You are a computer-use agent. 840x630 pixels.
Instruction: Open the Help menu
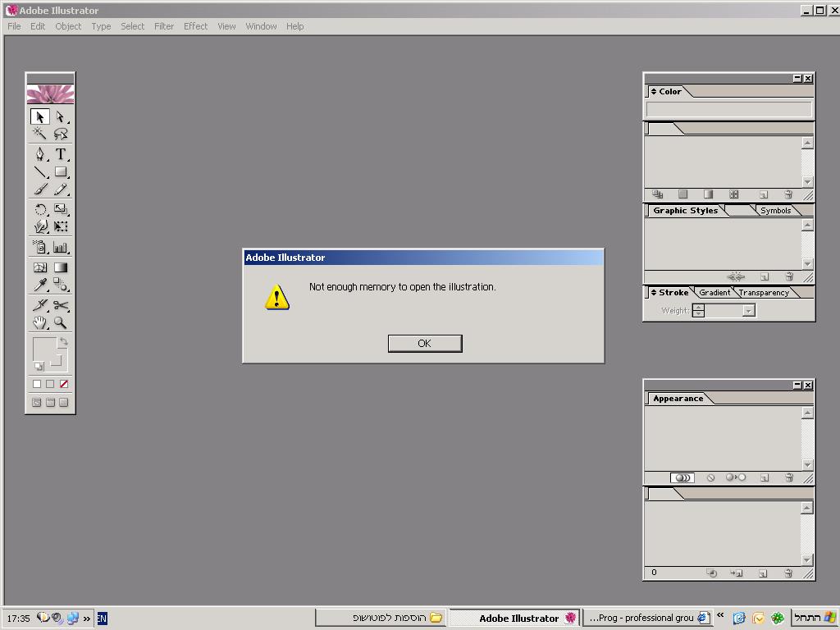(294, 26)
